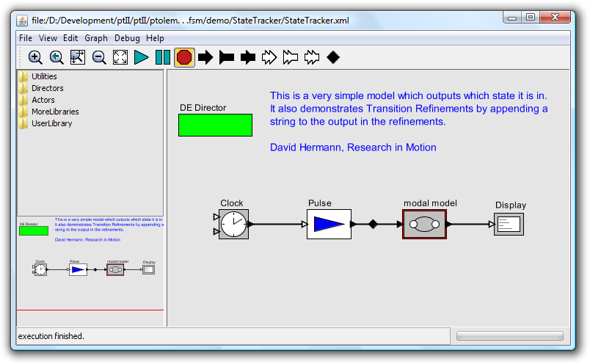Viewport: 590px width, 364px height.
Task: Expand the Utilities library folder
Action: 37,76
